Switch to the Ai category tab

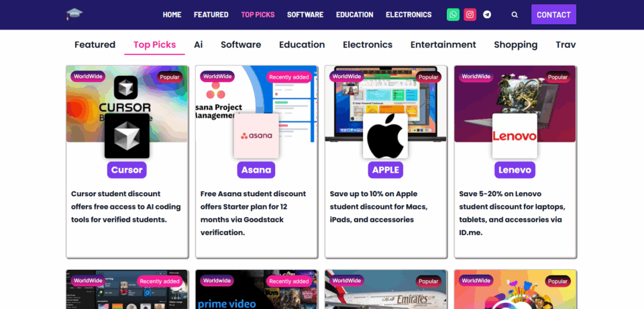pyautogui.click(x=199, y=44)
